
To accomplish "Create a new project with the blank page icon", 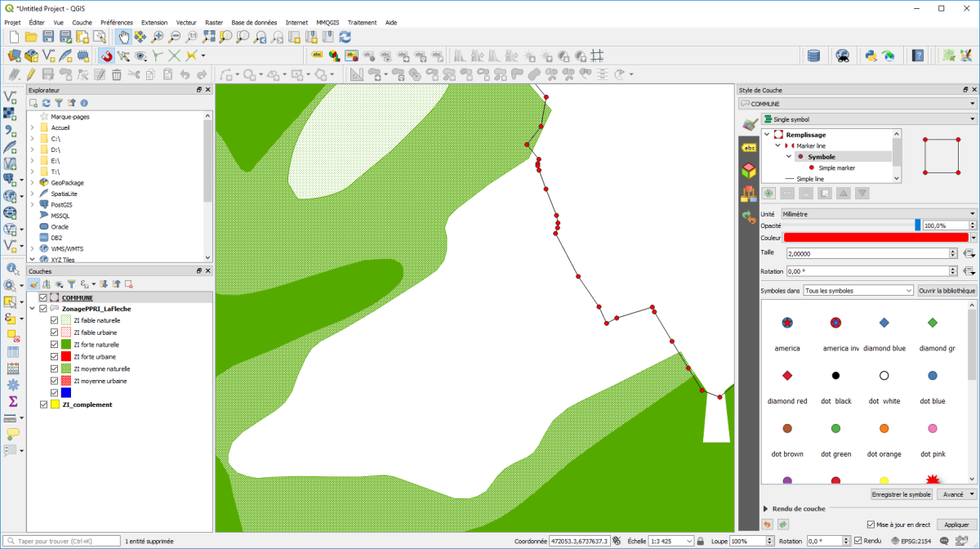I will pyautogui.click(x=14, y=37).
